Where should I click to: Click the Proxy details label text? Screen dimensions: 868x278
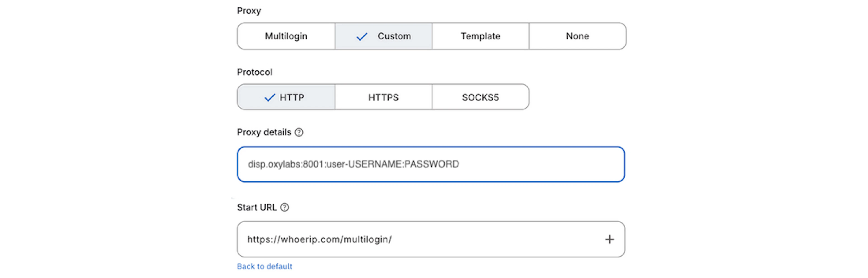[264, 132]
